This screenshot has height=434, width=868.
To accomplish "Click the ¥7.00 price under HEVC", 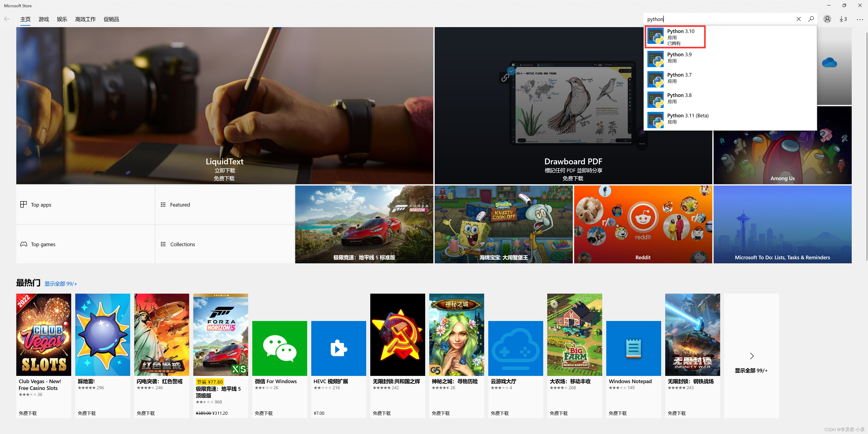I will tap(319, 413).
